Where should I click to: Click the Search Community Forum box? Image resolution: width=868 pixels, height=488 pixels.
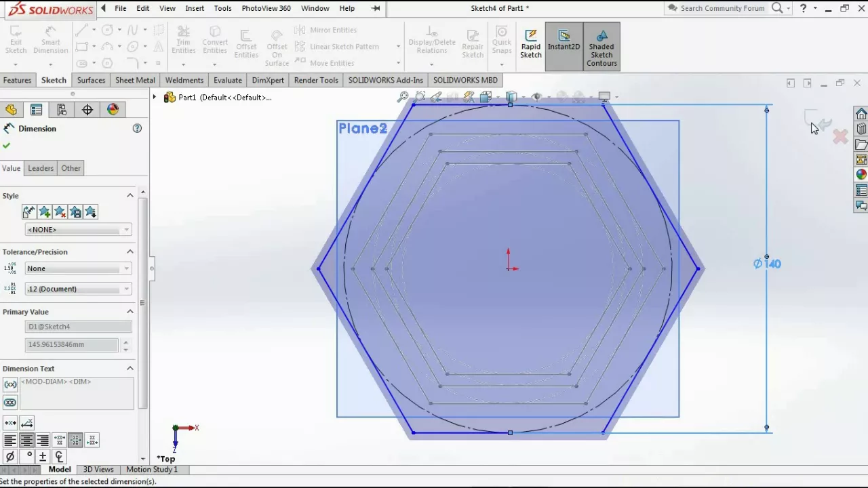[x=722, y=8]
